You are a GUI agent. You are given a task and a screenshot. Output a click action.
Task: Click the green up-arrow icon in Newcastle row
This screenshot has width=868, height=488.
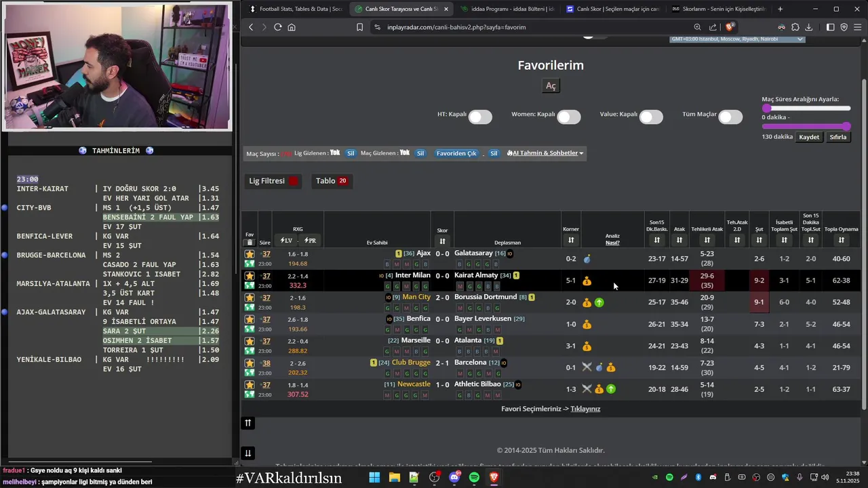click(x=611, y=389)
